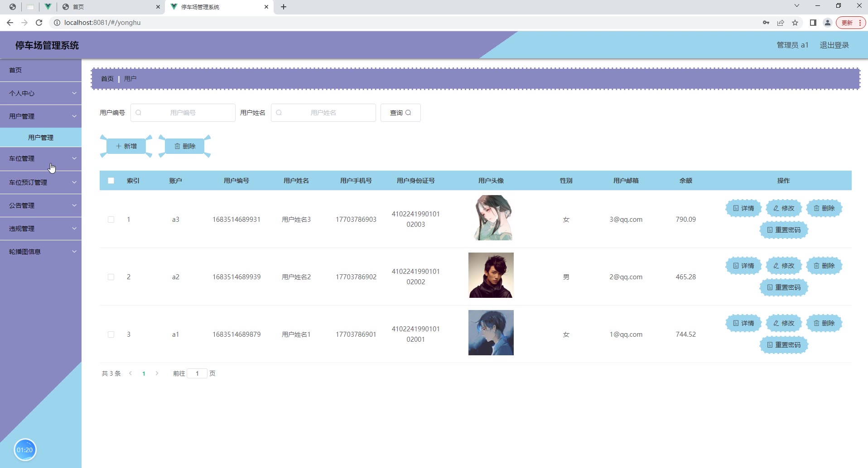Viewport: 868px width, 468px height.
Task: Click 修改 for user a3
Action: (x=784, y=208)
